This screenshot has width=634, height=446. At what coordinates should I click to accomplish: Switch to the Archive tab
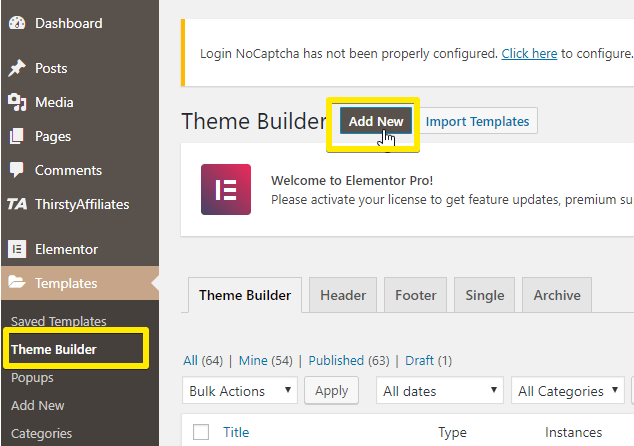click(x=557, y=295)
